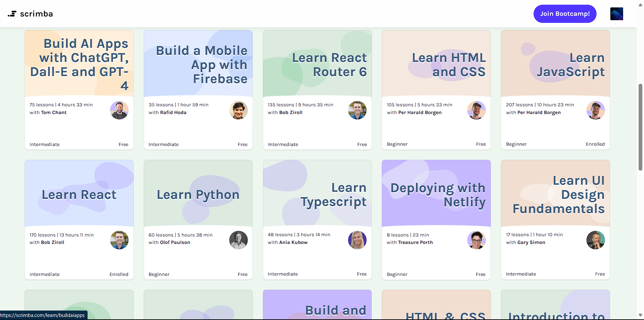
Task: Click '17 lessons | 1 hour 10 min' text
Action: (x=534, y=235)
